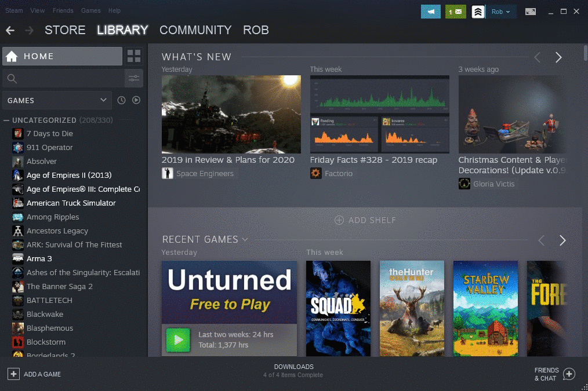Click the Factorio gear icon

point(316,173)
